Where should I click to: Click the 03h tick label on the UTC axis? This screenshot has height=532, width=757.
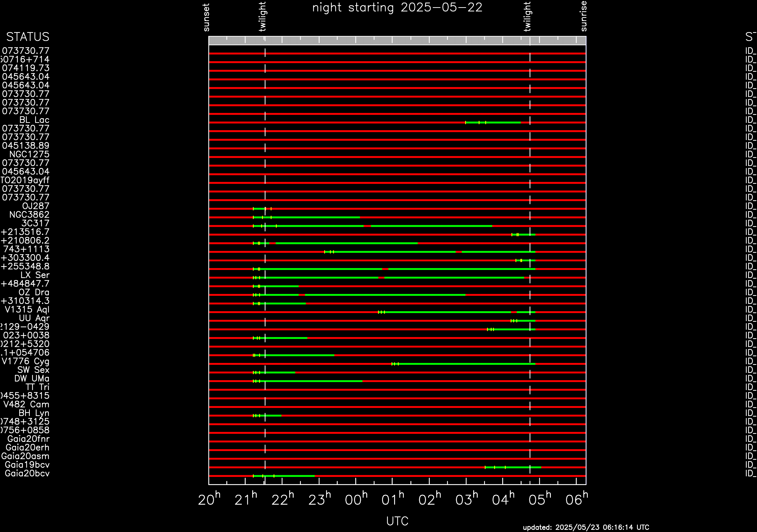pos(466,498)
